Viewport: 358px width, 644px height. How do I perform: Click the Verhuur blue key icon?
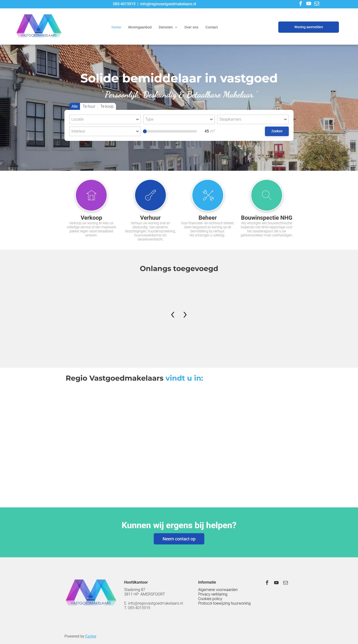tap(150, 195)
